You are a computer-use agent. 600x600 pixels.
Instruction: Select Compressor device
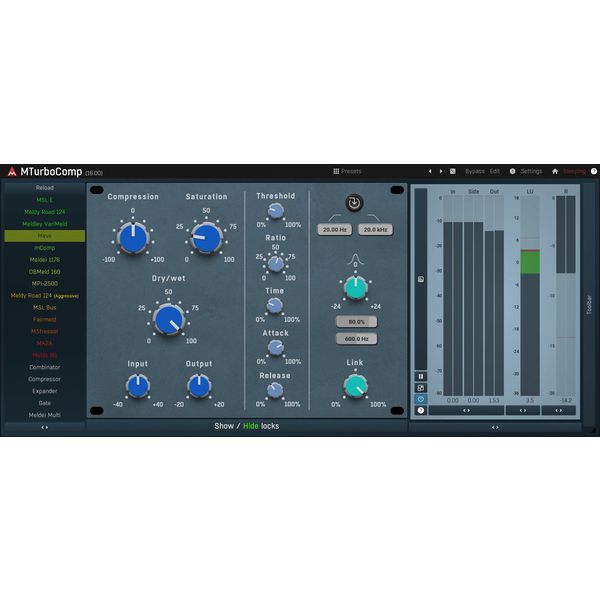pos(45,379)
